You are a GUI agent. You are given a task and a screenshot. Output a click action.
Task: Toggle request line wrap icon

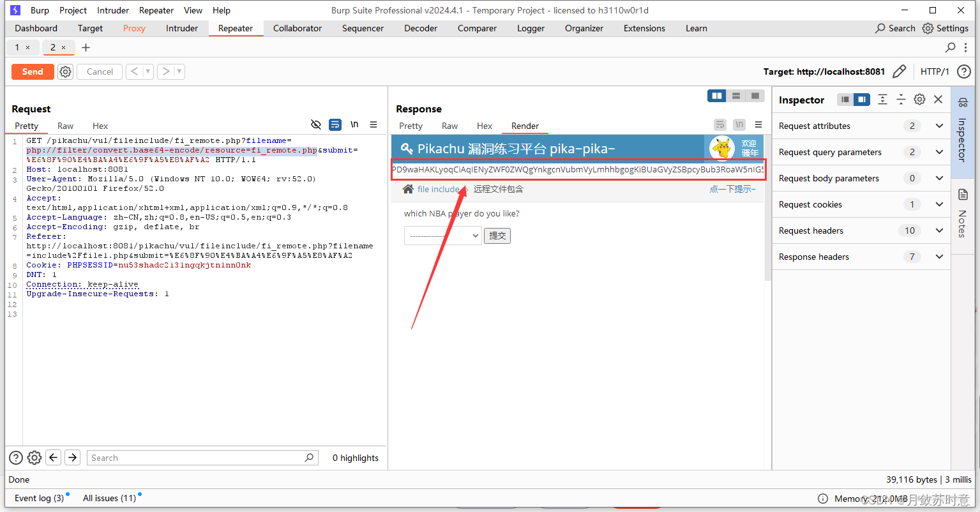(x=335, y=124)
